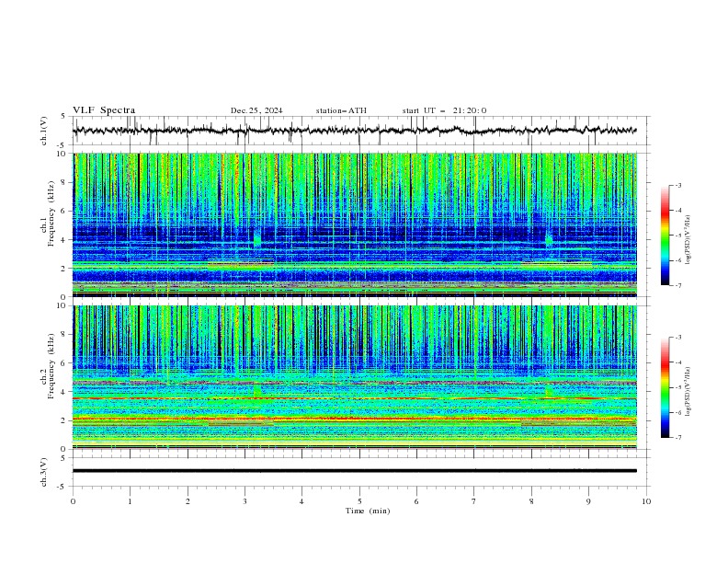This screenshot has width=728, height=563.
Task: Click the "-6" label on ch.1 colorbar
Action: tap(677, 260)
